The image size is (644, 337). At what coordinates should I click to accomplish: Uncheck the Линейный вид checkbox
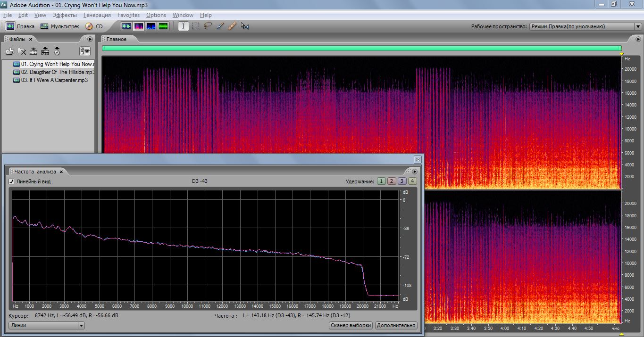point(12,181)
